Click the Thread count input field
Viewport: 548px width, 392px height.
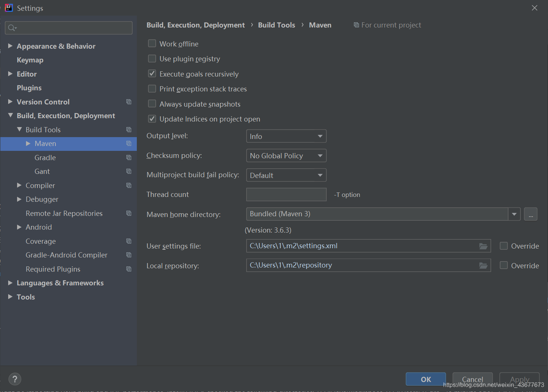(286, 194)
